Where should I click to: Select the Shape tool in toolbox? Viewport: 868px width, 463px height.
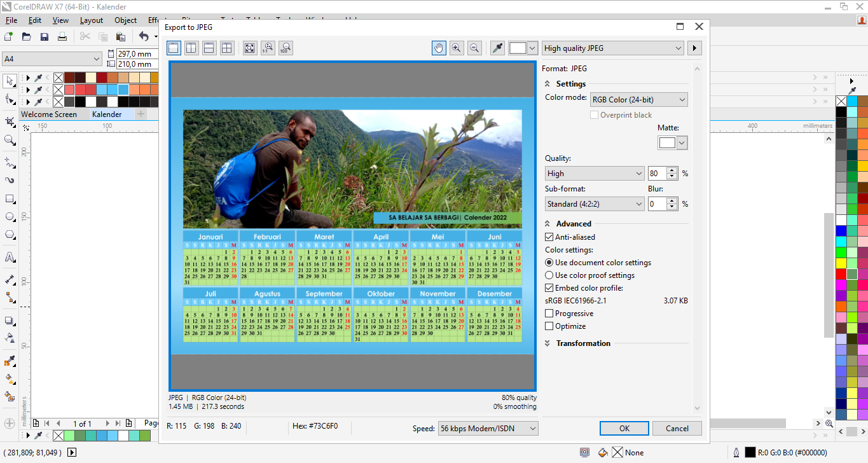[10, 99]
